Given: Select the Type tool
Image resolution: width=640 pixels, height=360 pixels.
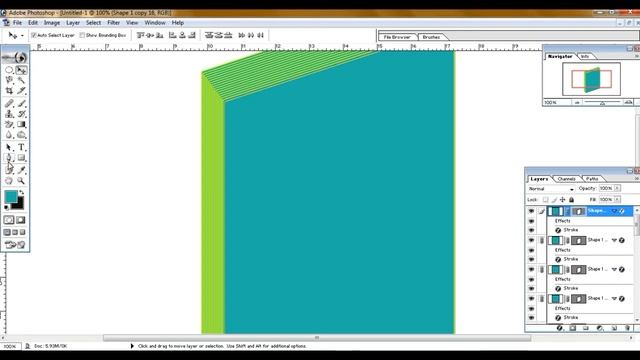Looking at the screenshot, I should pyautogui.click(x=21, y=147).
